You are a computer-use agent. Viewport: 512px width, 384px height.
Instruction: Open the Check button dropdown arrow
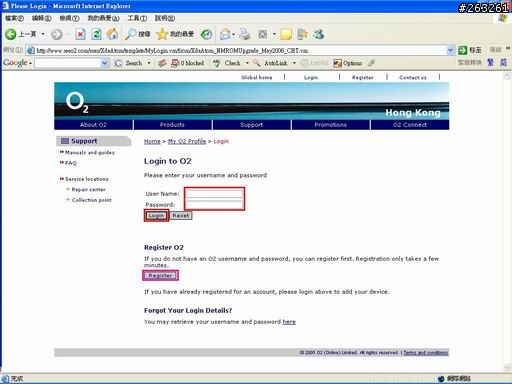pyautogui.click(x=247, y=63)
